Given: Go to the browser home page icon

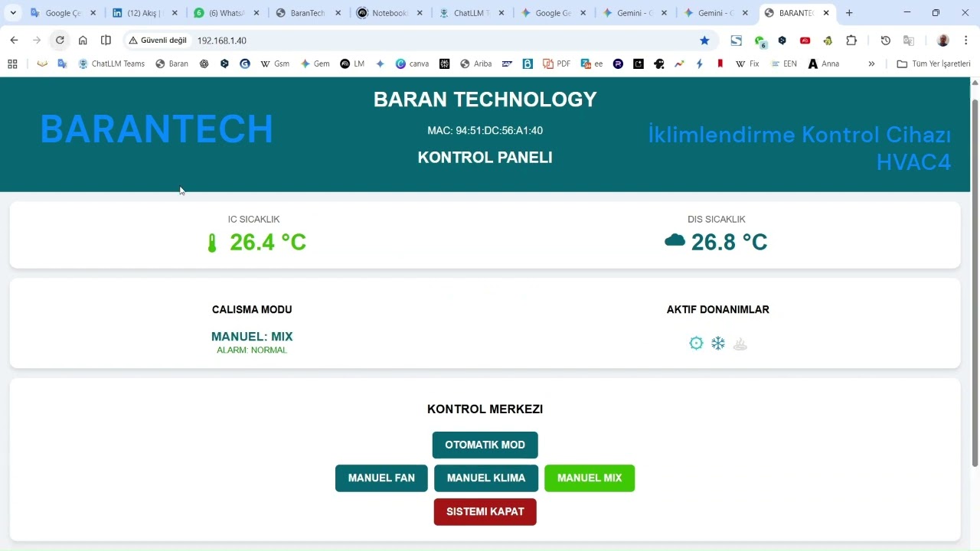Looking at the screenshot, I should coord(83,41).
